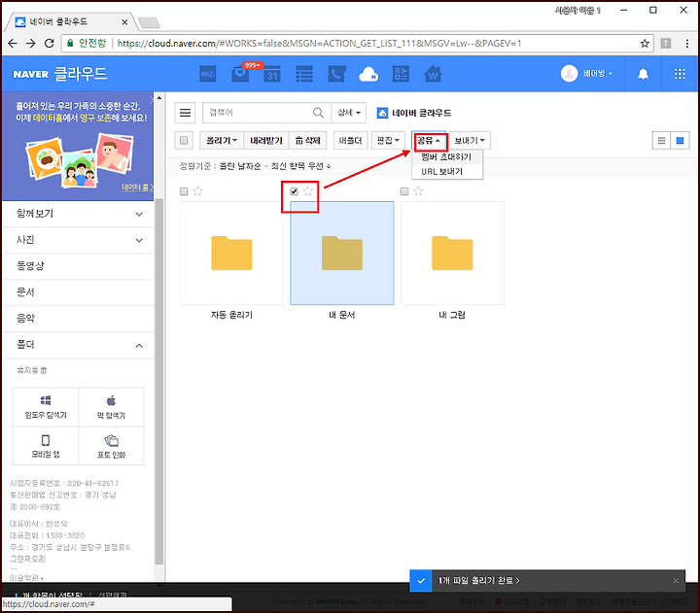
Task: Open the Naver Me icon in header
Action: (208, 74)
